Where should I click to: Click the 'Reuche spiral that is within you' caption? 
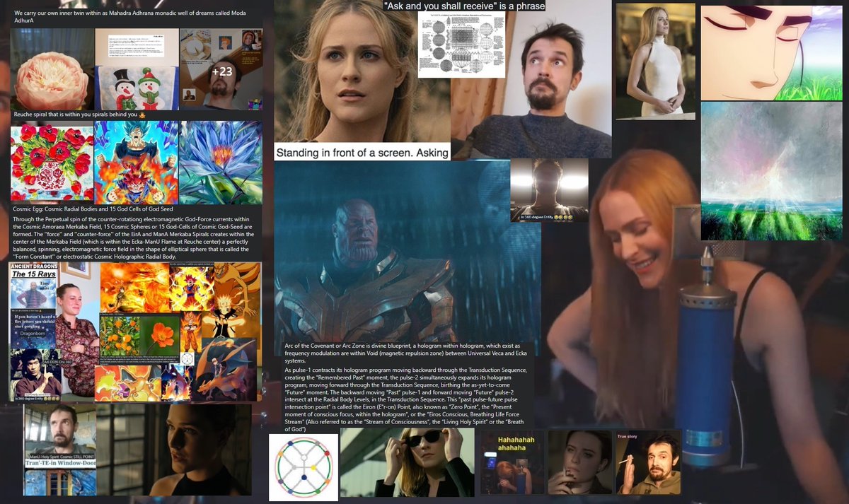80,115
